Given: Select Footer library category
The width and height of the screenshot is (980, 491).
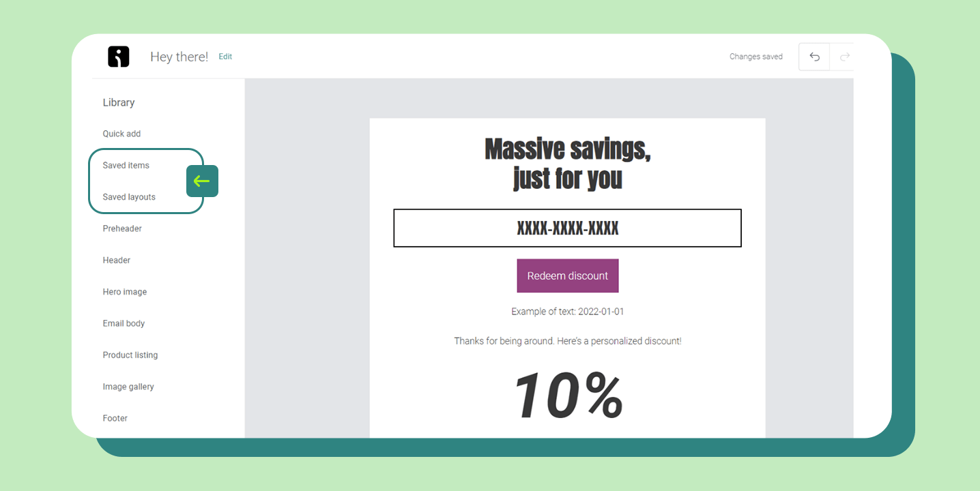Looking at the screenshot, I should coord(115,418).
